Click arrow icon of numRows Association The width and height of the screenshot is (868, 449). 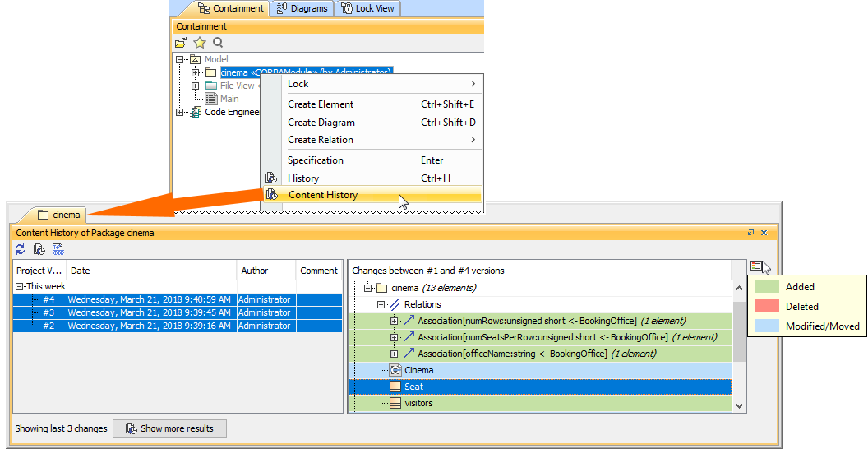[x=409, y=321]
